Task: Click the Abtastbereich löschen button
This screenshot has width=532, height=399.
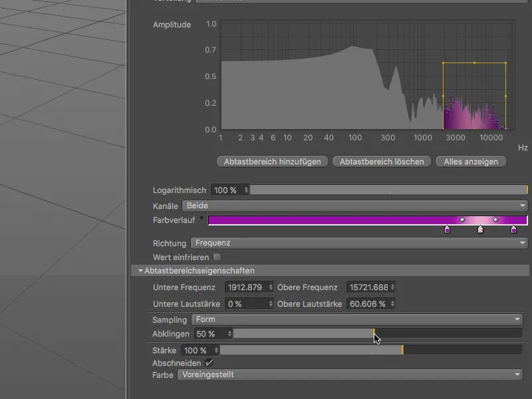Action: pyautogui.click(x=382, y=162)
